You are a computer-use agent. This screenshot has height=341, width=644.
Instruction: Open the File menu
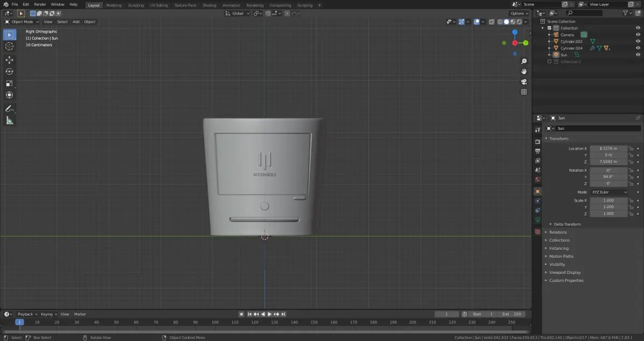tap(15, 4)
